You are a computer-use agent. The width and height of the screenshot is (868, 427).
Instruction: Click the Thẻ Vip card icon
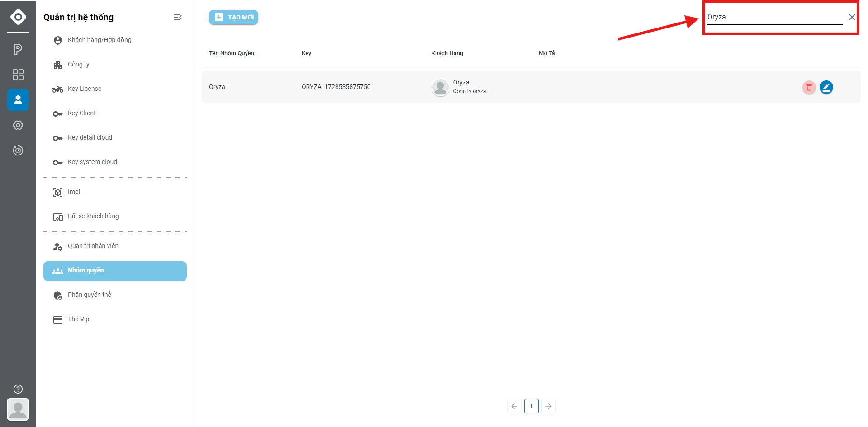[x=58, y=320]
